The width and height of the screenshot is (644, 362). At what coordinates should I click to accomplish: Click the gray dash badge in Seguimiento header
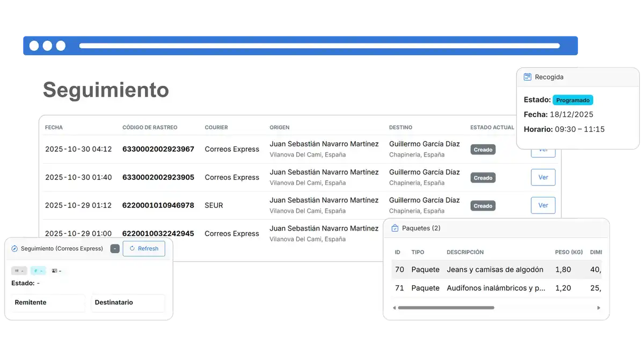pos(114,248)
